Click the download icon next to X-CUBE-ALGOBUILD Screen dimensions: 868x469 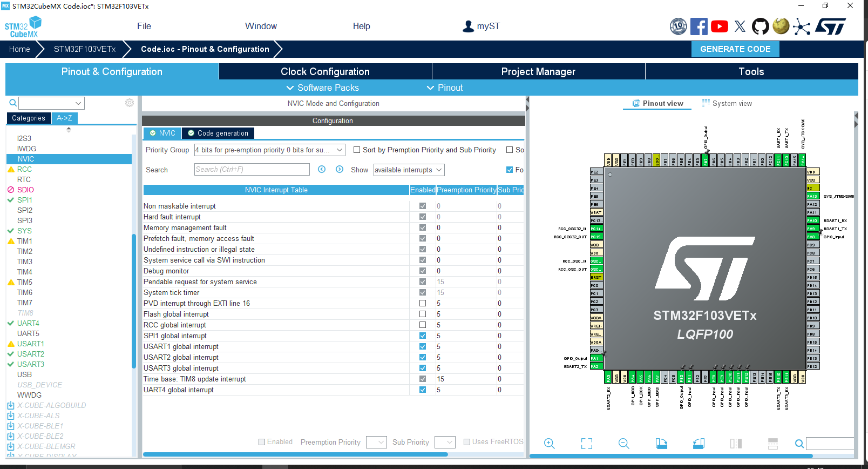[x=10, y=405]
